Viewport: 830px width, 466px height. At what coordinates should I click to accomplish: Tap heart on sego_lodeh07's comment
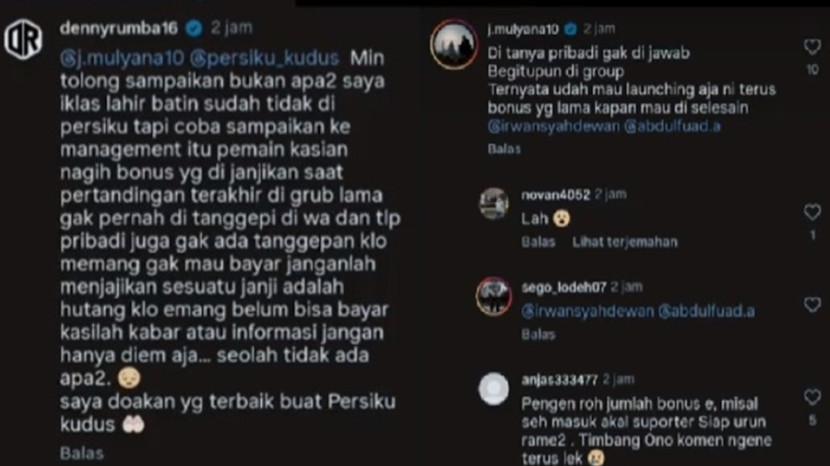click(x=812, y=304)
